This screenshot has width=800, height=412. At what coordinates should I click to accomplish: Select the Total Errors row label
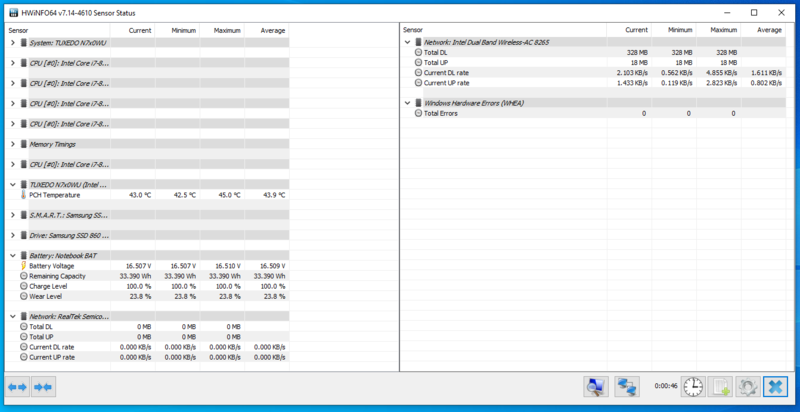tap(441, 113)
